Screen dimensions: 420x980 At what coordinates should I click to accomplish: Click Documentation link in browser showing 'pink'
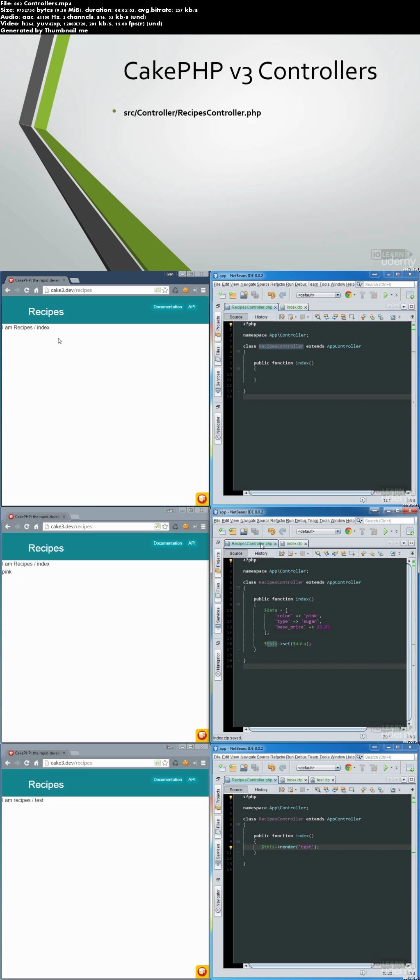pyautogui.click(x=167, y=543)
